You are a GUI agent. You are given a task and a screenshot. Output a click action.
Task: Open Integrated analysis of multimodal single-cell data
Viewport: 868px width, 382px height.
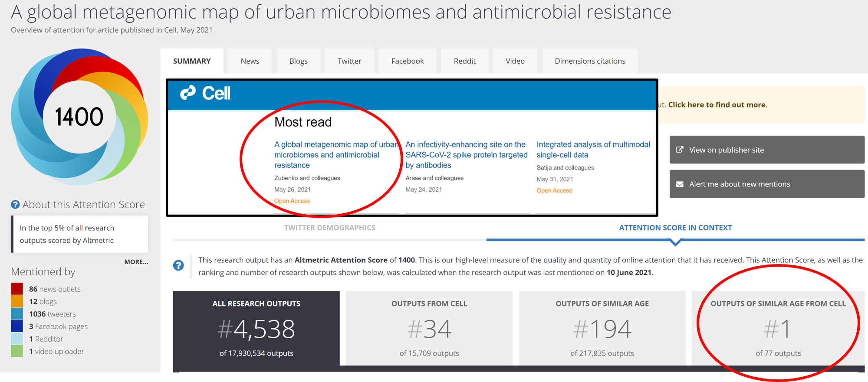[x=593, y=150]
